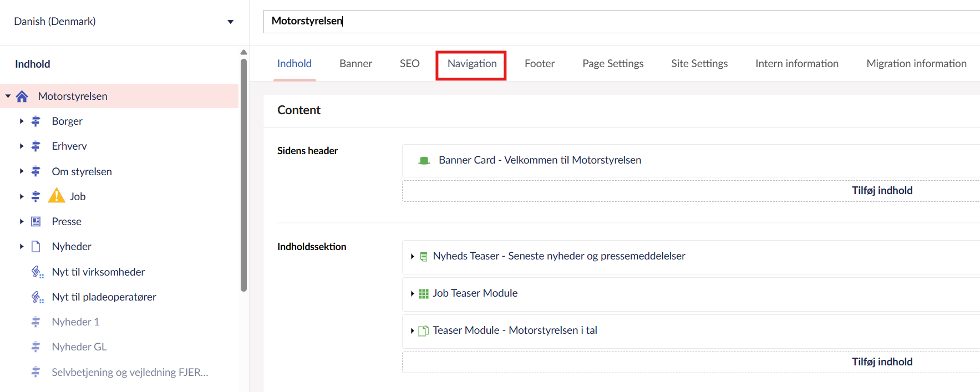Click Tilføj indhold under Sidens header
Image resolution: width=980 pixels, height=392 pixels.
881,191
